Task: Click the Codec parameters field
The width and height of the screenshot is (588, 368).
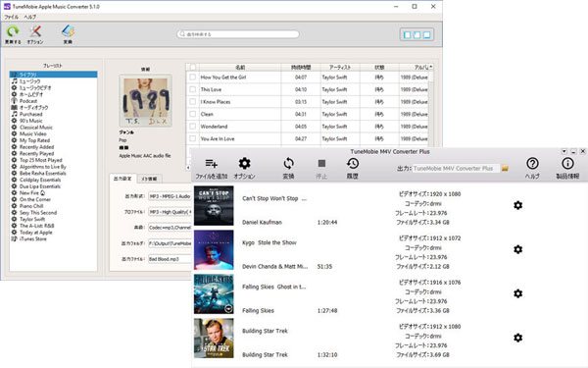Action: coord(170,228)
